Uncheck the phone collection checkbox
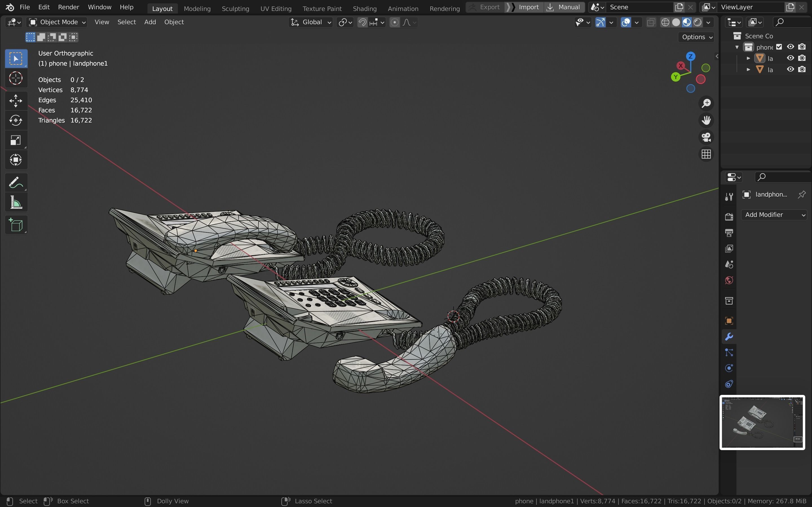 [x=779, y=47]
